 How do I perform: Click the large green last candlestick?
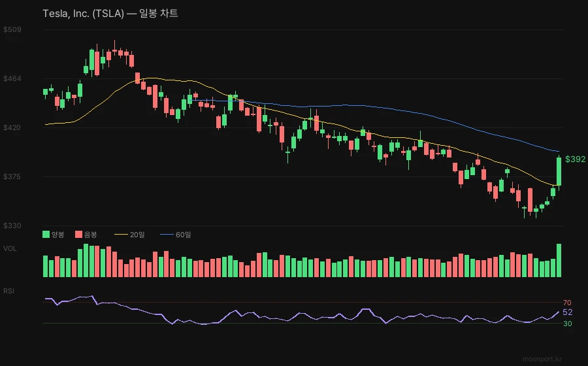point(559,171)
